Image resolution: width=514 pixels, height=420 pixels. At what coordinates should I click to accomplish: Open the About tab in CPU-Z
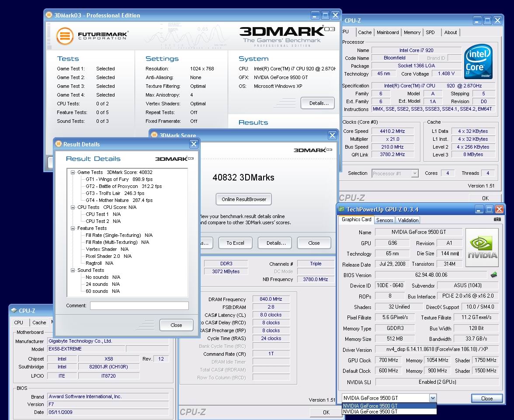coord(450,32)
